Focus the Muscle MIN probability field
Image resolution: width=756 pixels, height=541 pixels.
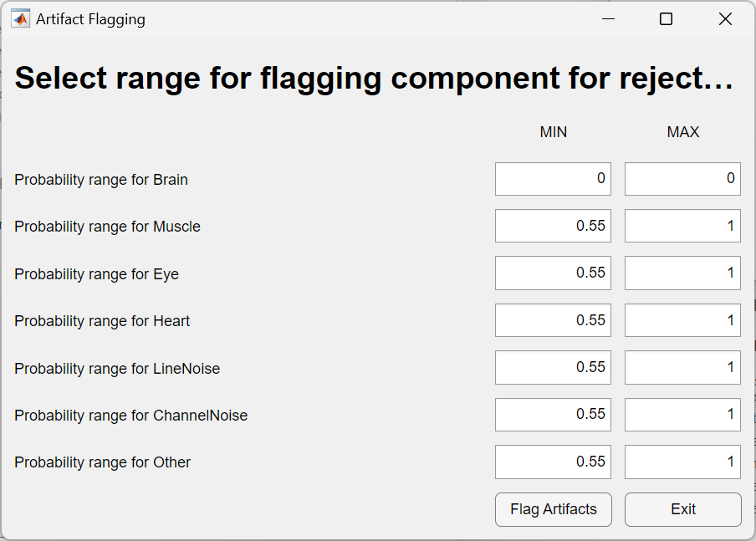[x=553, y=226]
